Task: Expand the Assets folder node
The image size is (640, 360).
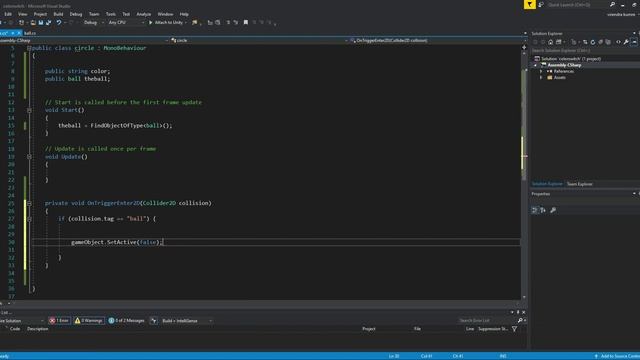Action: tap(542, 78)
